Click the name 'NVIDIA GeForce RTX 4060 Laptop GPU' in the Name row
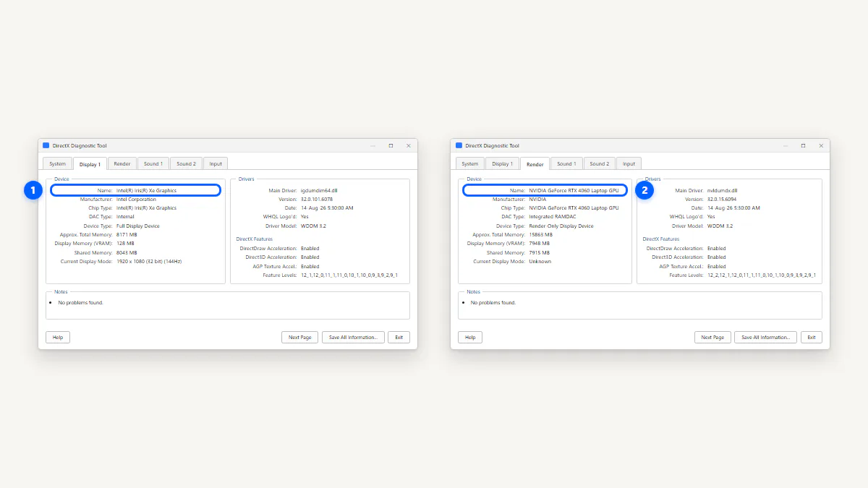868x488 pixels. pos(574,191)
